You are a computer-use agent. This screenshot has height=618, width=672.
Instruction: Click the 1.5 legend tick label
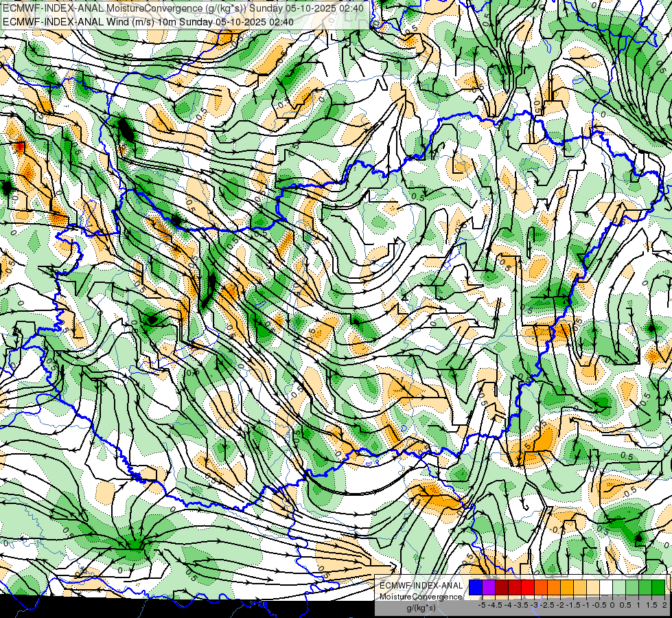pyautogui.click(x=651, y=605)
